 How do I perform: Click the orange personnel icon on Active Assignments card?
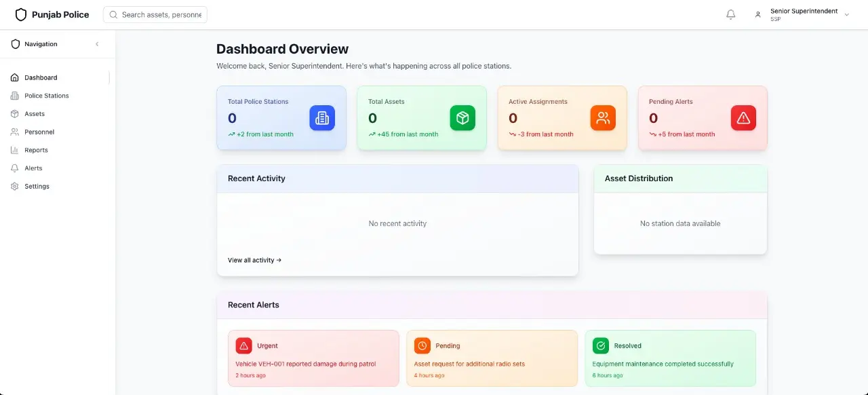[603, 117]
